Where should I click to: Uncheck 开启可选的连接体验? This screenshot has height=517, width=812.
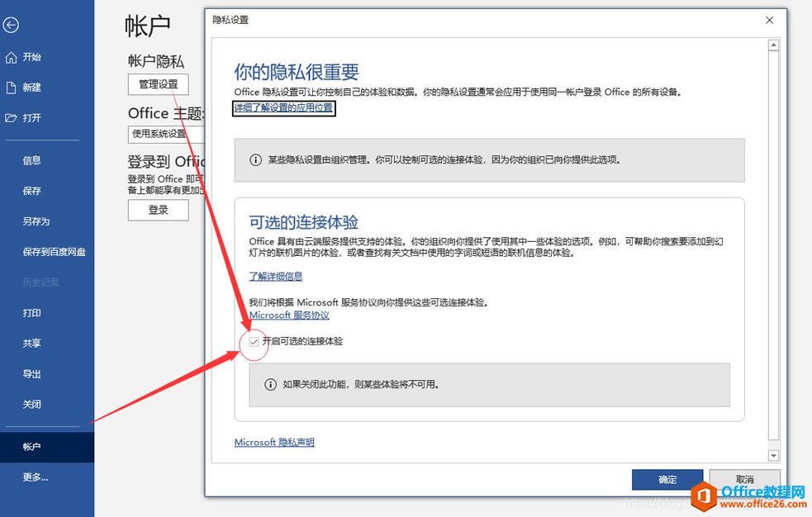pyautogui.click(x=254, y=343)
